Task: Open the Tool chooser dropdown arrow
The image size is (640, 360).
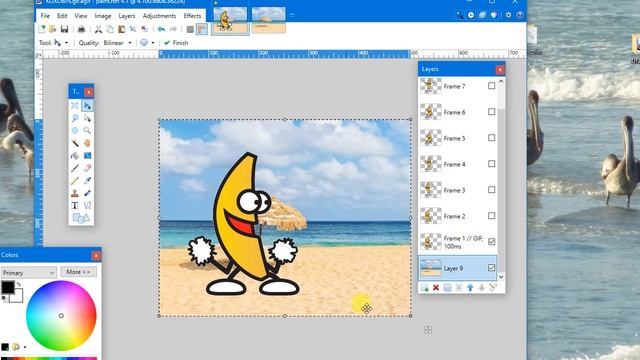Action: (67, 43)
